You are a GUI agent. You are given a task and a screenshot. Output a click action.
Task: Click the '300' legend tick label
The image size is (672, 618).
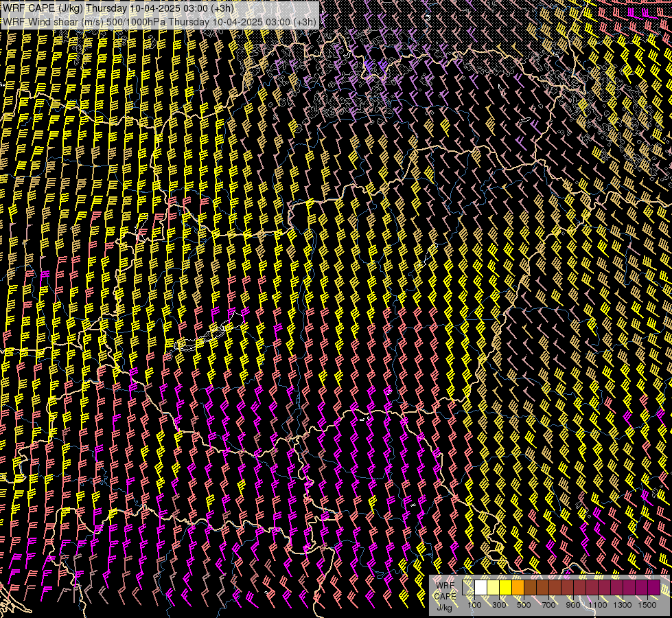click(x=499, y=605)
